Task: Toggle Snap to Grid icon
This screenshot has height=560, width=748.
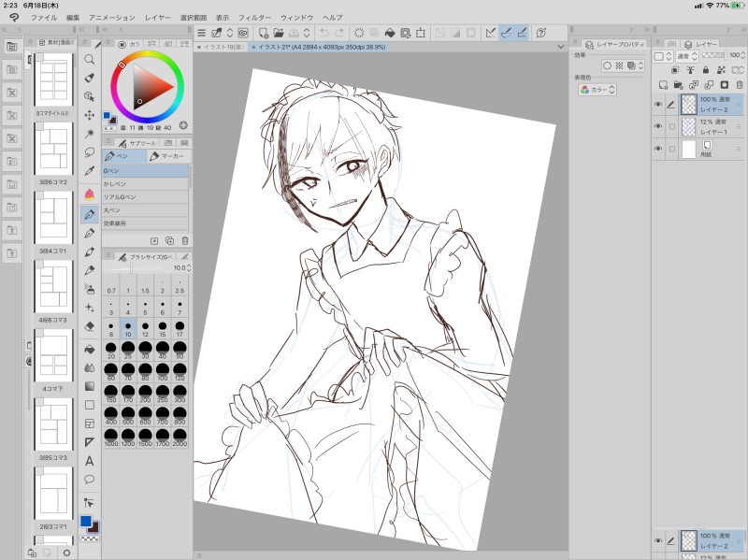Action: [x=522, y=33]
